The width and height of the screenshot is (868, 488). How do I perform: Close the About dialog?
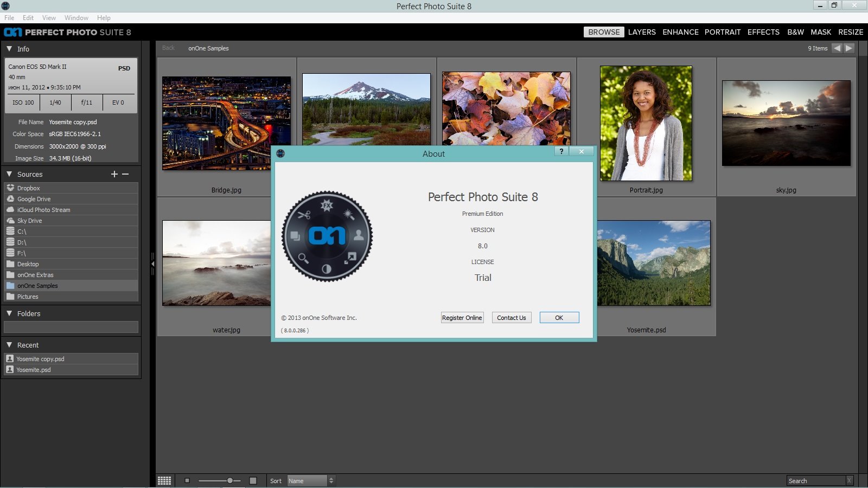(x=582, y=151)
